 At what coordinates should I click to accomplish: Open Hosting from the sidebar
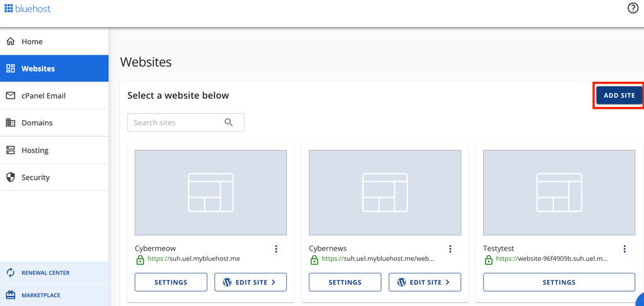pyautogui.click(x=54, y=150)
